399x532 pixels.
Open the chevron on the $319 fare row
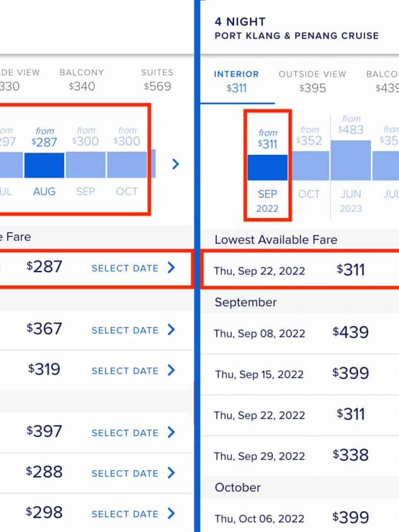pyautogui.click(x=171, y=370)
